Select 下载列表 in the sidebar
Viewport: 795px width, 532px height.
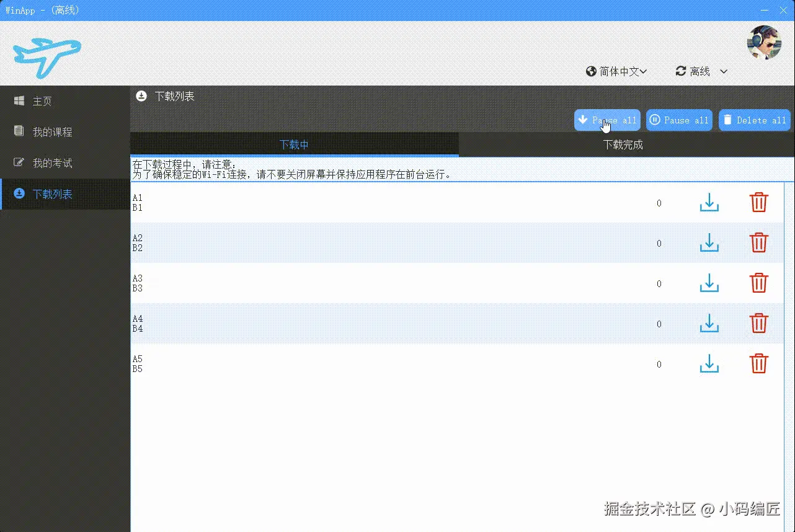coord(65,194)
